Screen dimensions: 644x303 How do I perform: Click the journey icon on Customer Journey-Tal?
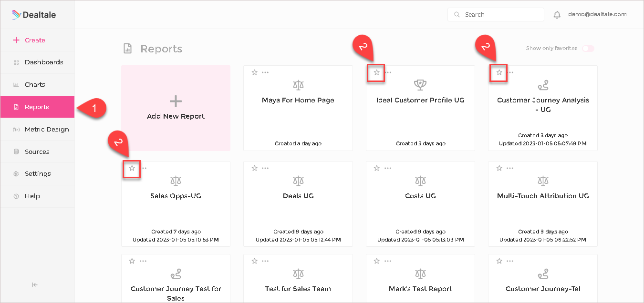tap(543, 274)
